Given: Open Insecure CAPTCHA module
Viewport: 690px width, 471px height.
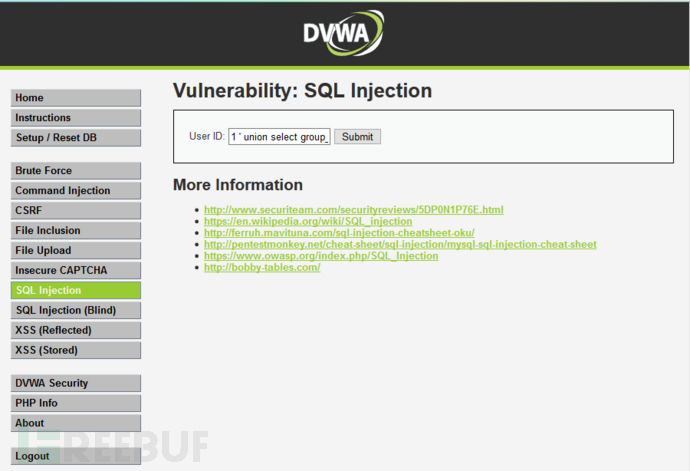Looking at the screenshot, I should 76,271.
